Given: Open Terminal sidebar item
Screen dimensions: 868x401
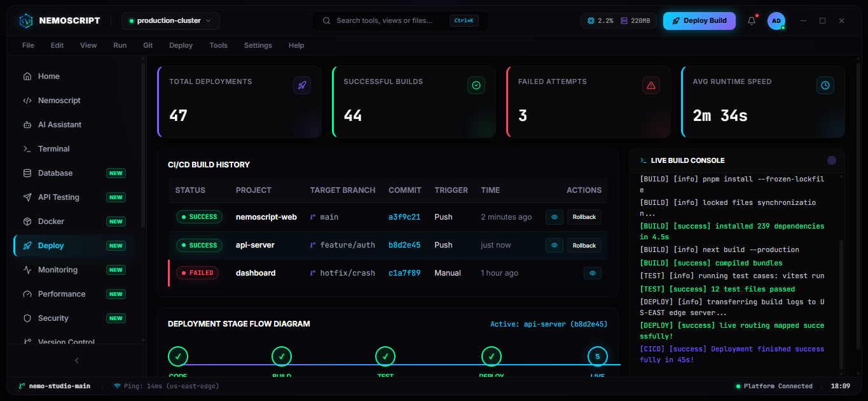Looking at the screenshot, I should coord(73,149).
